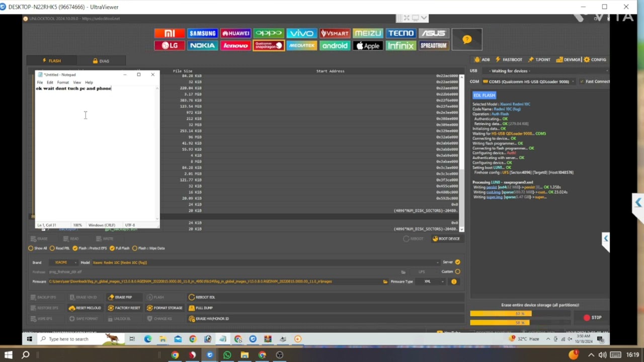Open Notepad Format menu
This screenshot has height=362, width=644.
[x=63, y=82]
